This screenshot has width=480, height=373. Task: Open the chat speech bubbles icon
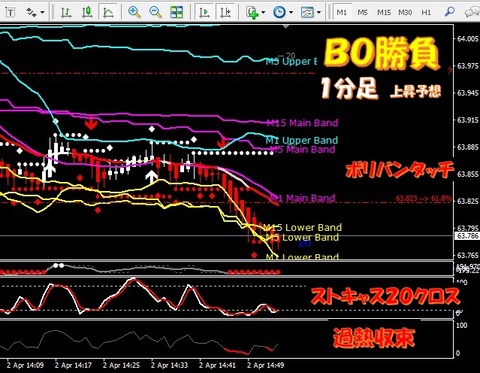472,13
